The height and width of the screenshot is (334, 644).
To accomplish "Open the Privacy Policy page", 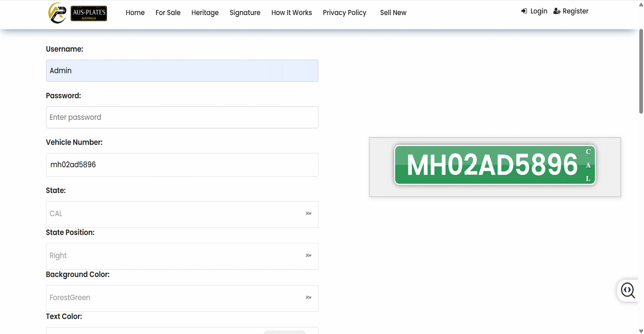I will click(345, 13).
